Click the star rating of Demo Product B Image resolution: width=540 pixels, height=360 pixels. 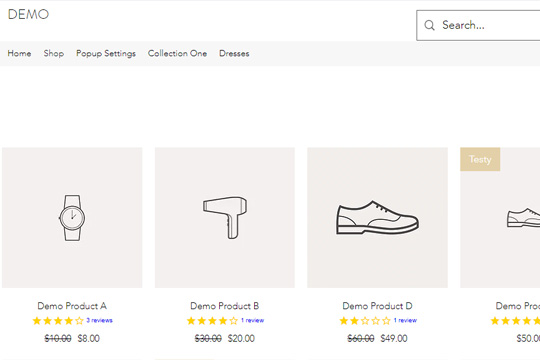pos(212,321)
